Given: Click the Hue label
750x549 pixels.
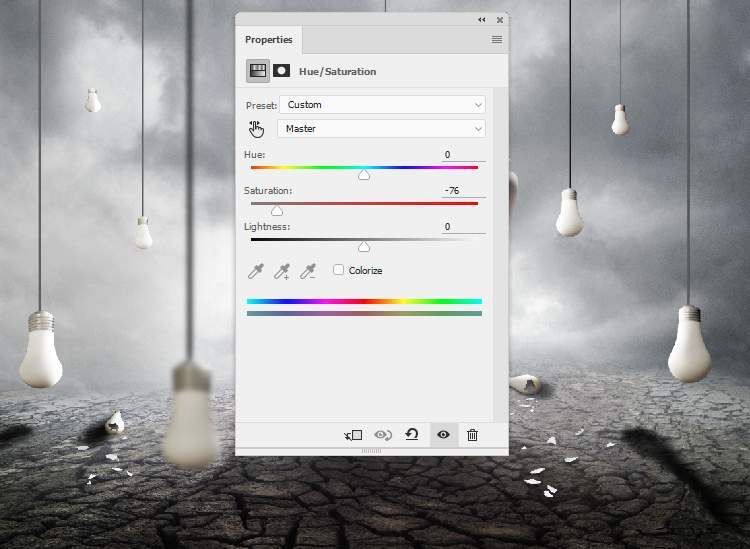Looking at the screenshot, I should 254,154.
